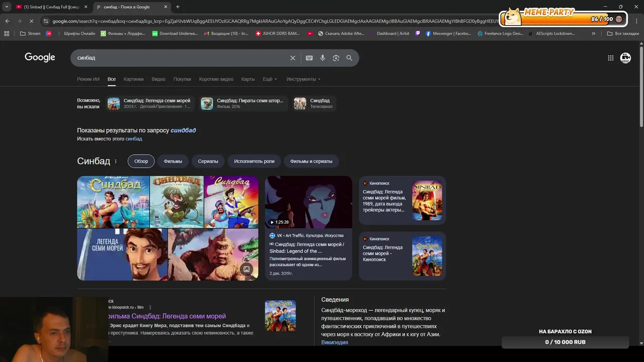Screen dimensions: 644x362
Task: Expand the Ещё dropdown
Action: point(270,79)
